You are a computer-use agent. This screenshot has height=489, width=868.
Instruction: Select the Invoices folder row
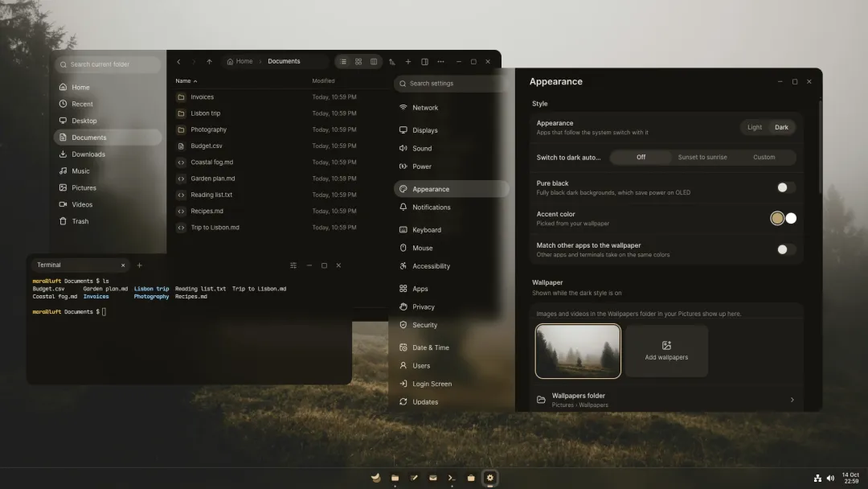point(280,97)
